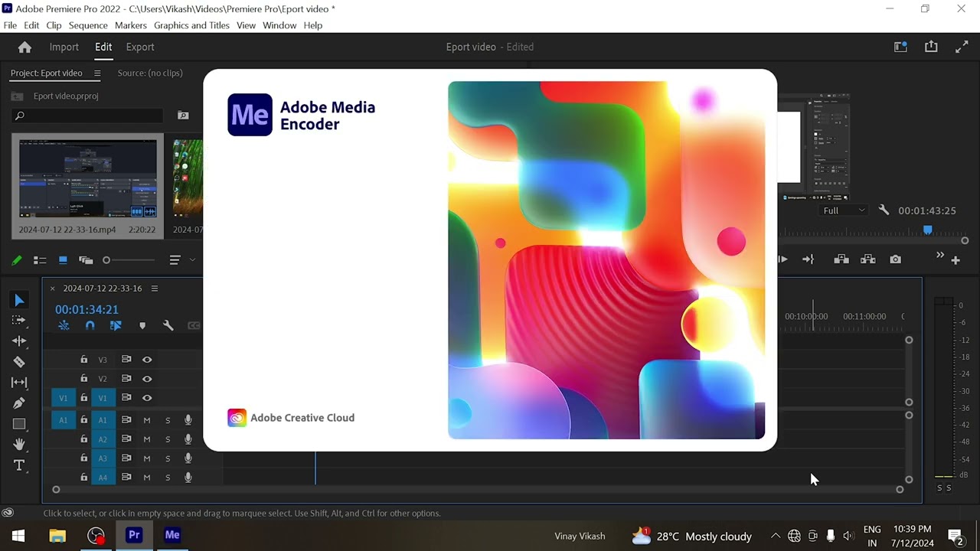The height and width of the screenshot is (551, 980).
Task: Click the Lift button in program monitor
Action: [841, 259]
